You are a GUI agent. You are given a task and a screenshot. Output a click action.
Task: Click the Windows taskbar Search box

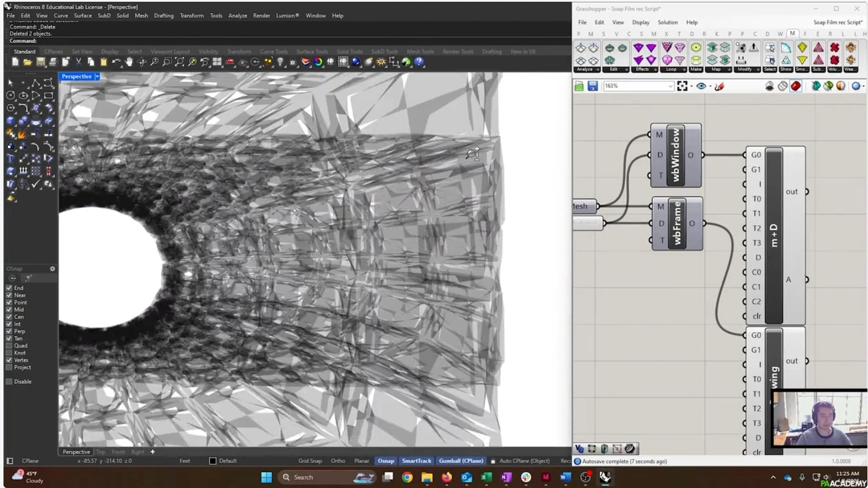point(326,477)
